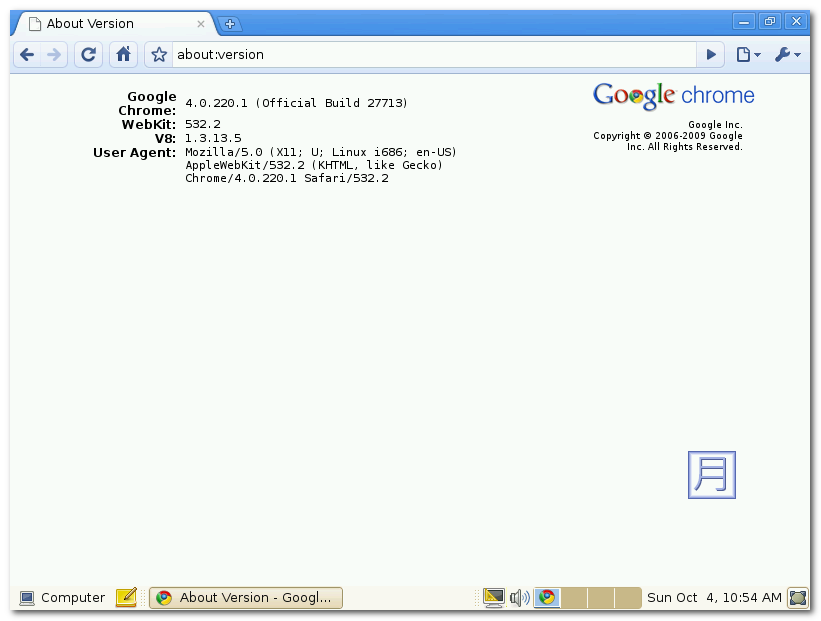Open the Computer menu in taskbar
This screenshot has width=821, height=621.
pyautogui.click(x=62, y=598)
